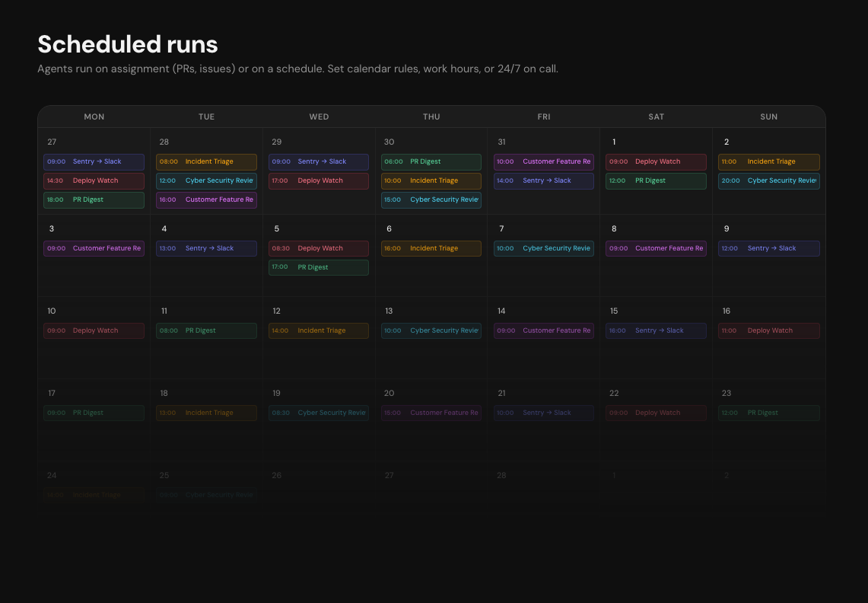Click the FRI column header
The image size is (868, 603).
(x=544, y=117)
